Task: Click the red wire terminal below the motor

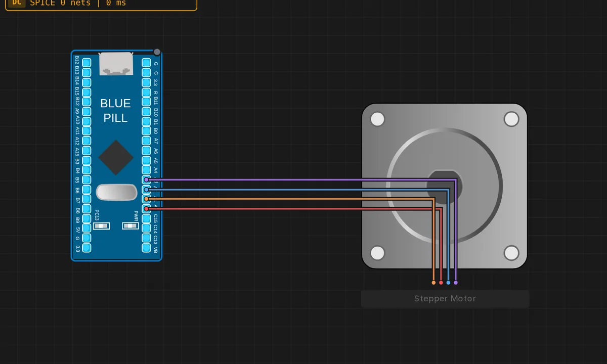Action: tap(441, 283)
